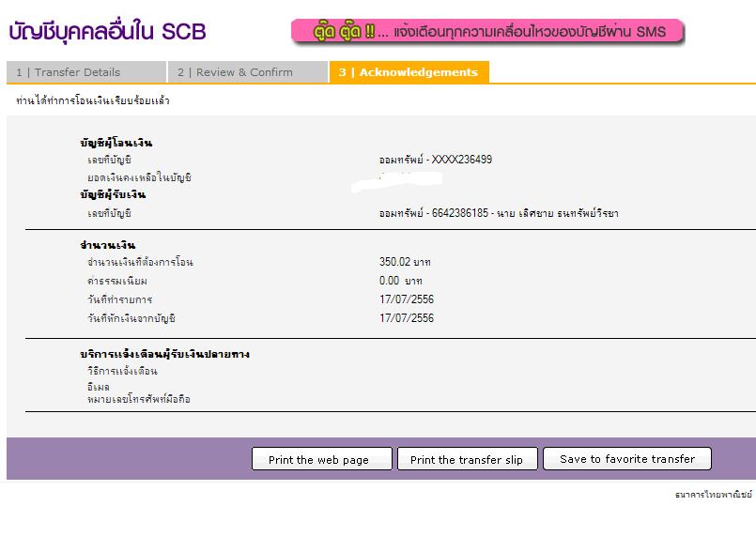Select transaction date next to วันที่ทำรายการ
Viewport: 756px width, 552px height.
coord(407,299)
